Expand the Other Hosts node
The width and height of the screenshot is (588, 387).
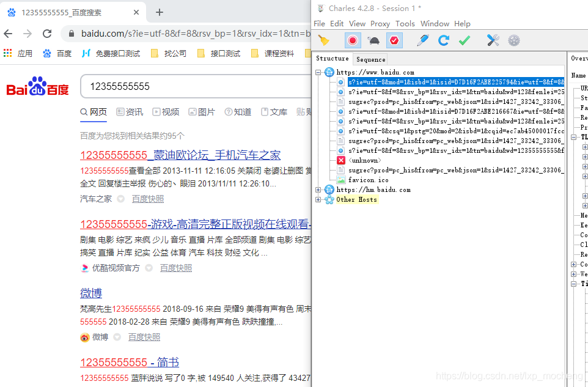click(318, 199)
